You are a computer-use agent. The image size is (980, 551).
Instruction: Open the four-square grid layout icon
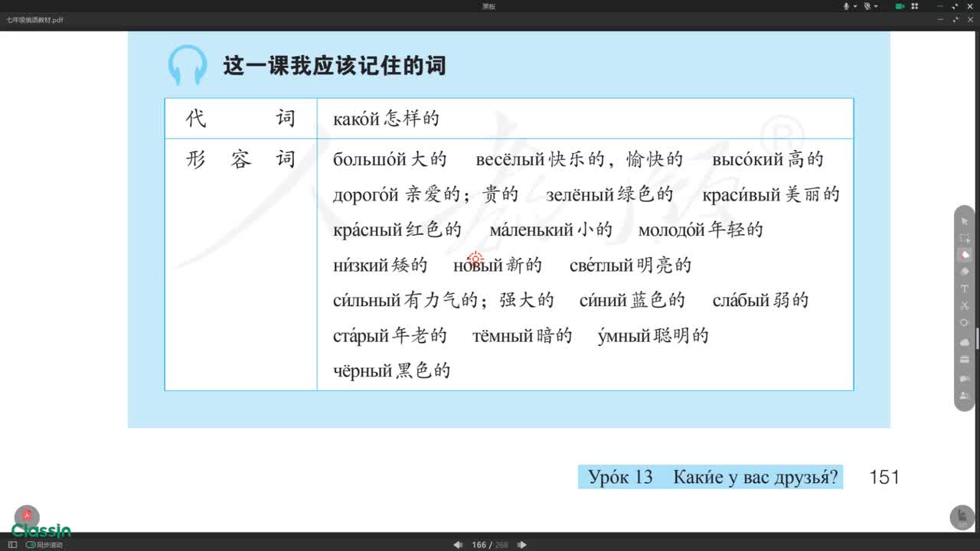point(914,6)
